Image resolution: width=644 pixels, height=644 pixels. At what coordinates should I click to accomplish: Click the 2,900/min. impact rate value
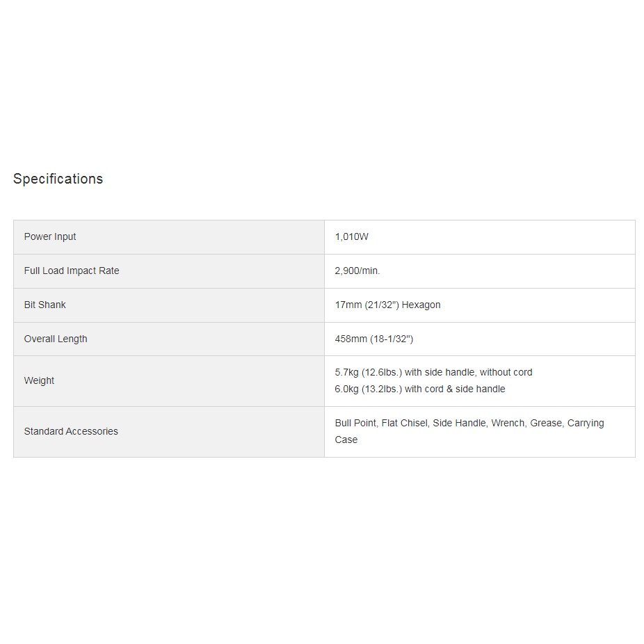357,271
